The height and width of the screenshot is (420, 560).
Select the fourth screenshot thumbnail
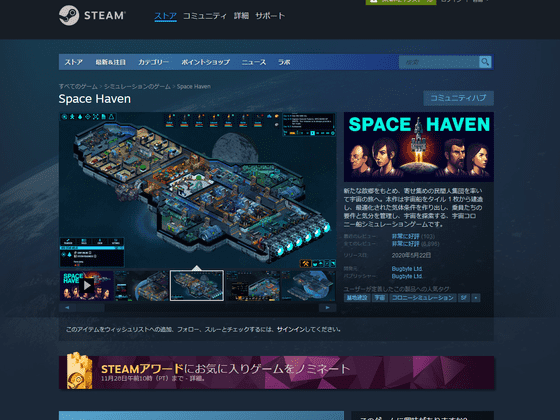click(252, 285)
